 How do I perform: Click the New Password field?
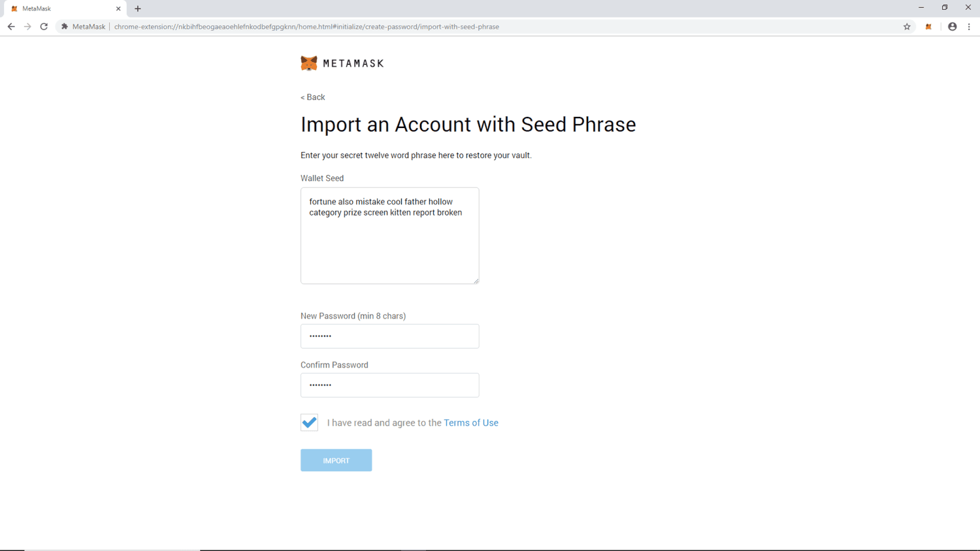pyautogui.click(x=390, y=336)
